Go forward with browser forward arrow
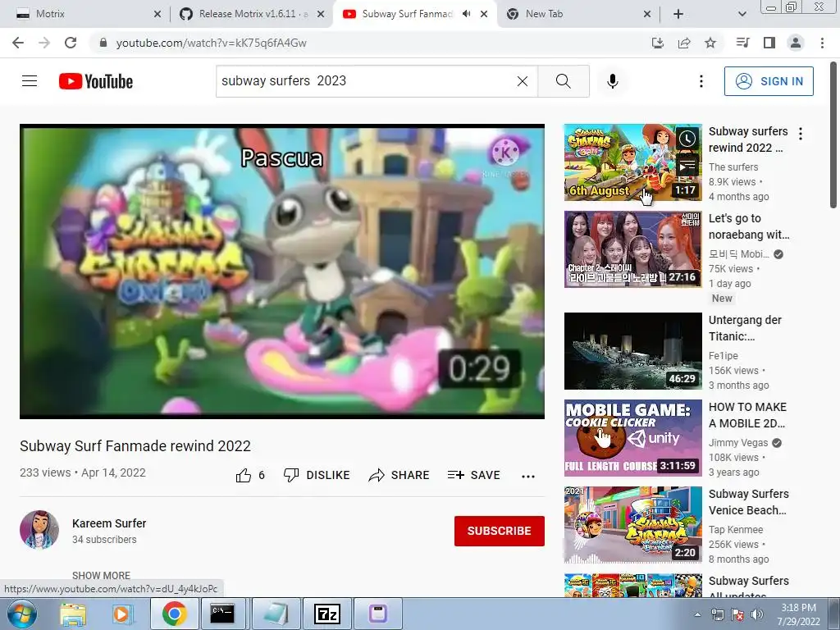The image size is (840, 630). pos(44,43)
